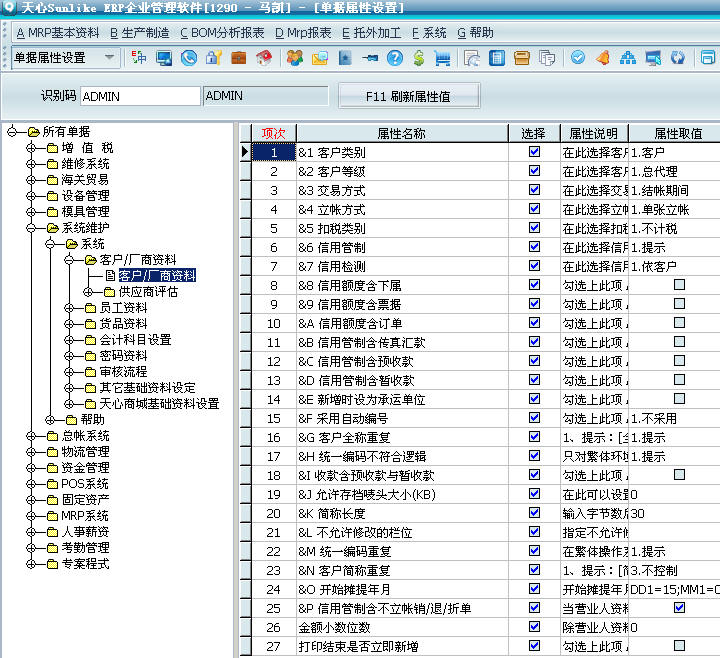Click the document refresh toolbar icon
The width and height of the screenshot is (720, 658).
472,58
